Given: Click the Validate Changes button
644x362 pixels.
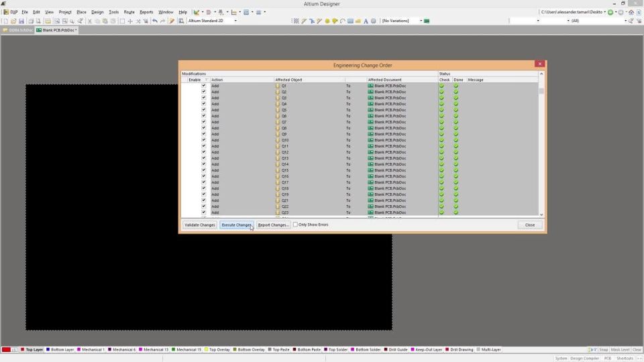Looking at the screenshot, I should tap(200, 225).
